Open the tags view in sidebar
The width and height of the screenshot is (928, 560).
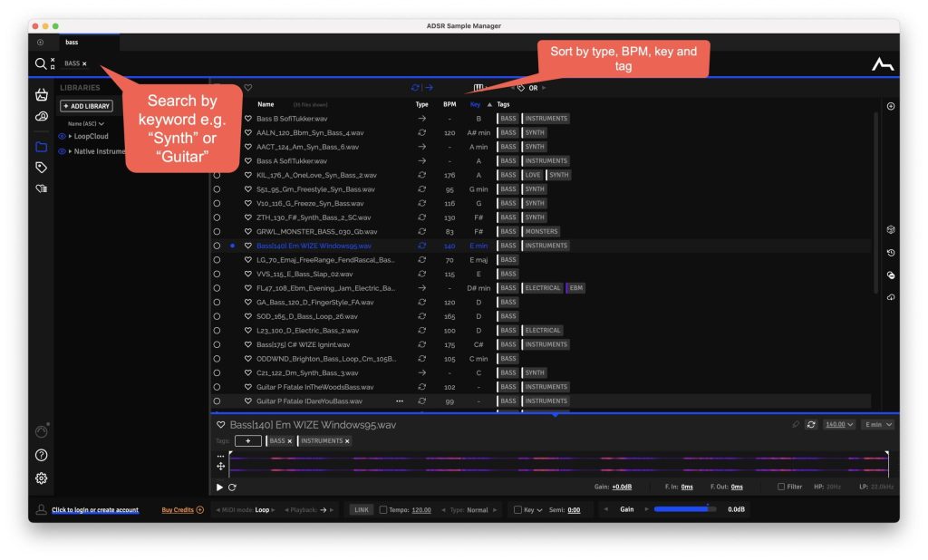tap(41, 168)
